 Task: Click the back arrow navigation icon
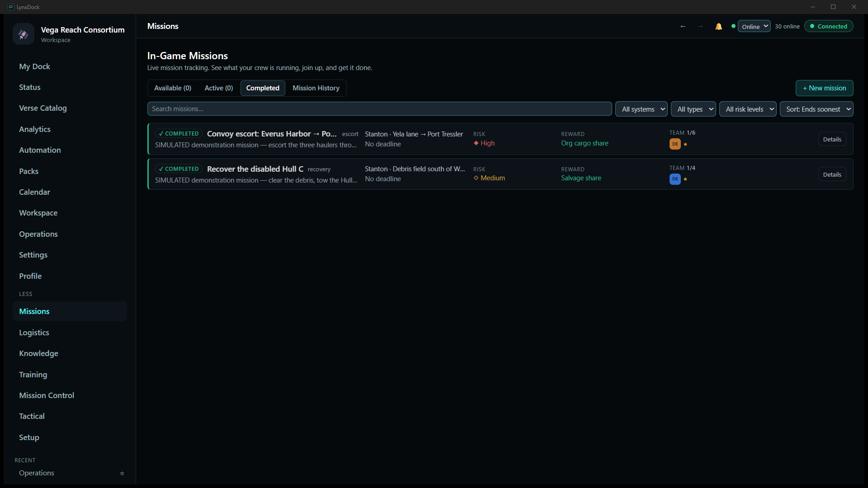point(683,27)
